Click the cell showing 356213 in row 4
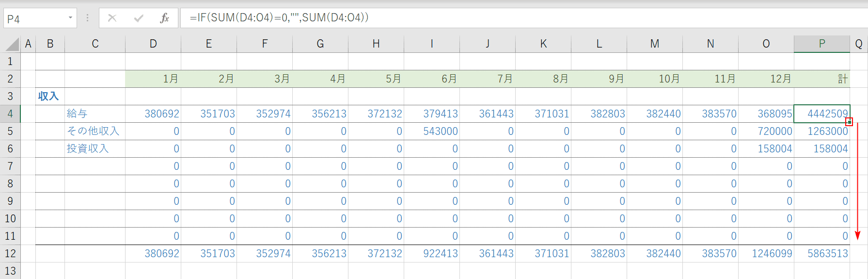868x279 pixels. (320, 114)
